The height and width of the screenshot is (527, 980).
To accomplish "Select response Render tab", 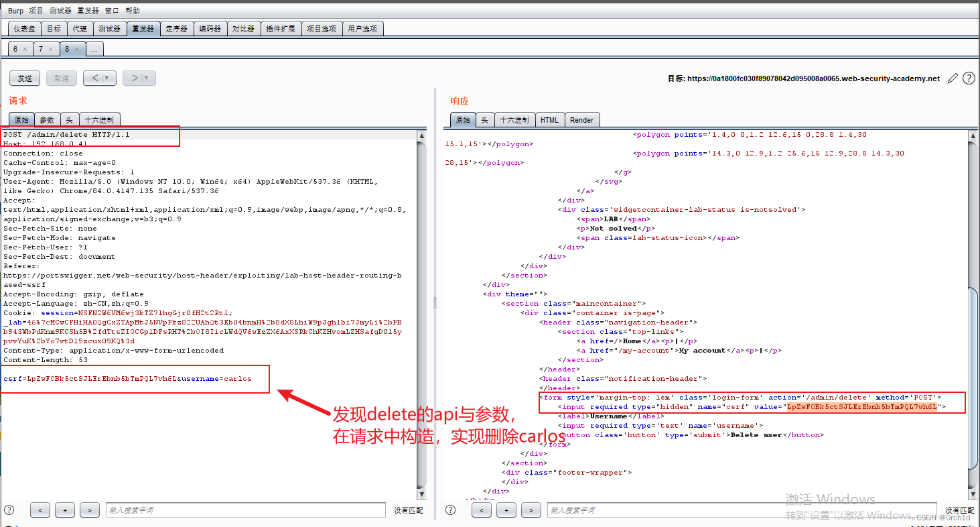I will click(x=582, y=120).
